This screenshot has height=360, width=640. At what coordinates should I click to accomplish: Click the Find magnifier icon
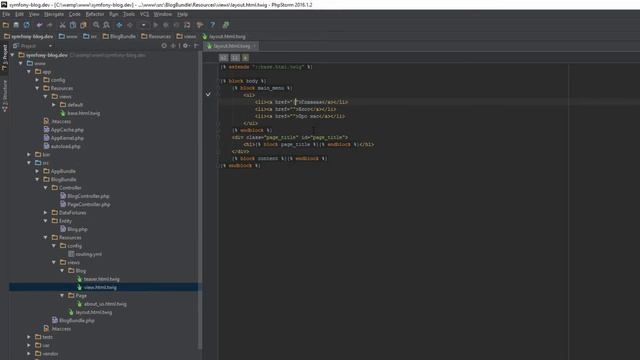[x=96, y=25]
